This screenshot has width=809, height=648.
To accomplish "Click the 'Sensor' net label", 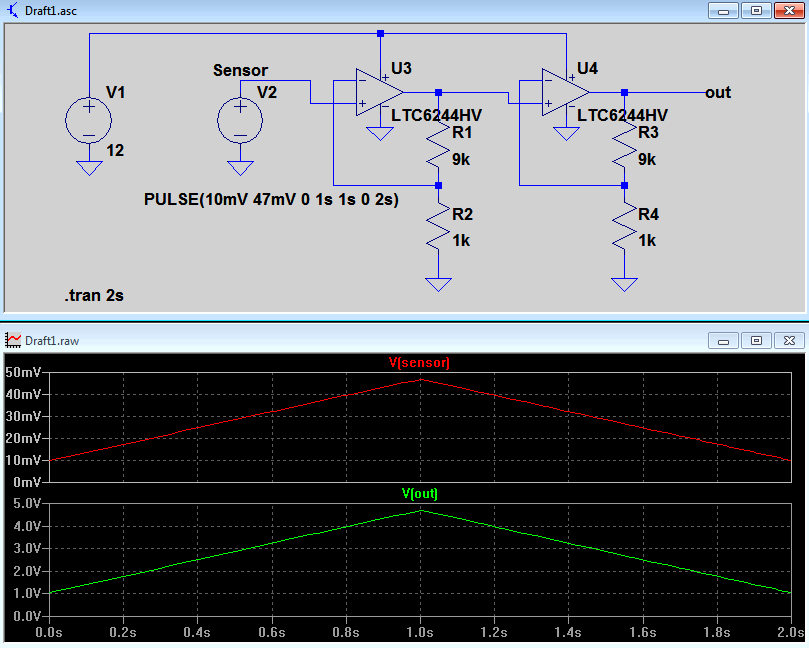I will (240, 70).
